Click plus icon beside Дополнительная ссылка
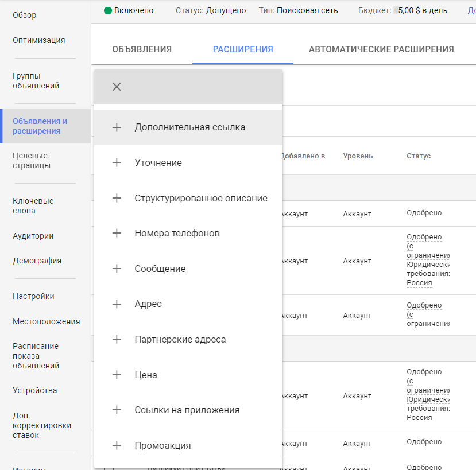 tap(117, 127)
